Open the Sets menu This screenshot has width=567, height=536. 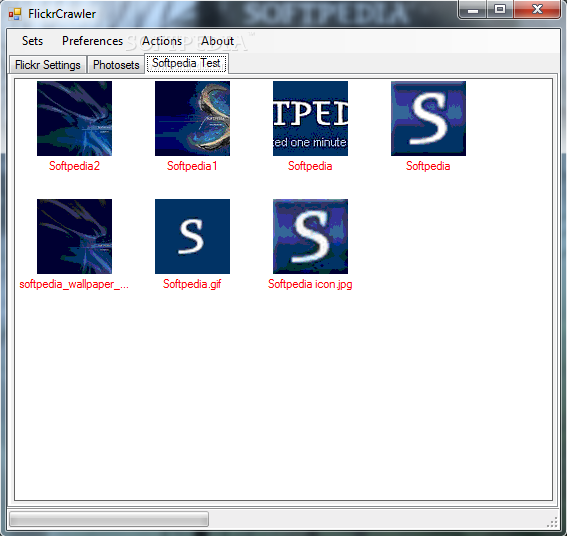pos(32,41)
